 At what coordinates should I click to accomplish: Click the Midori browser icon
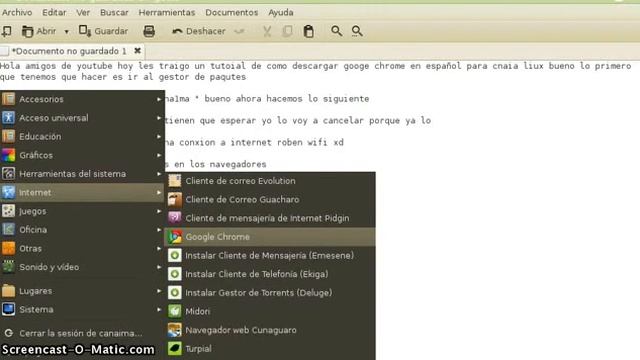tap(175, 311)
